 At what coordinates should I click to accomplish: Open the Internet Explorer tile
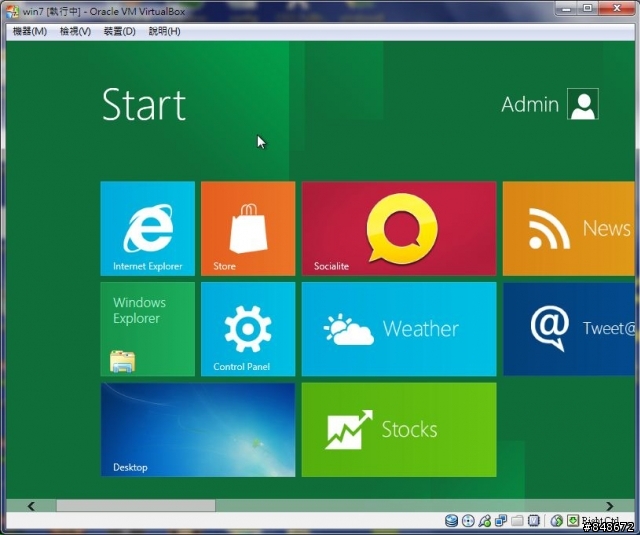point(147,229)
